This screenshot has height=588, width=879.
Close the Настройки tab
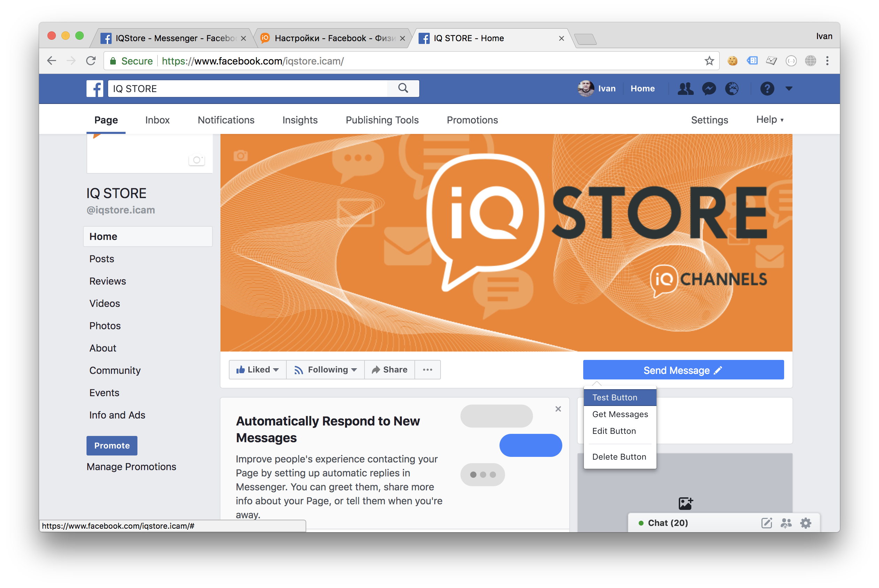tap(403, 38)
